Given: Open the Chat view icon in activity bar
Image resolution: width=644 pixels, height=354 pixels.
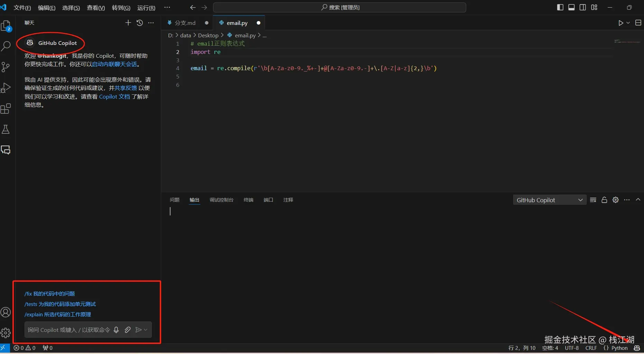Looking at the screenshot, I should click(6, 150).
